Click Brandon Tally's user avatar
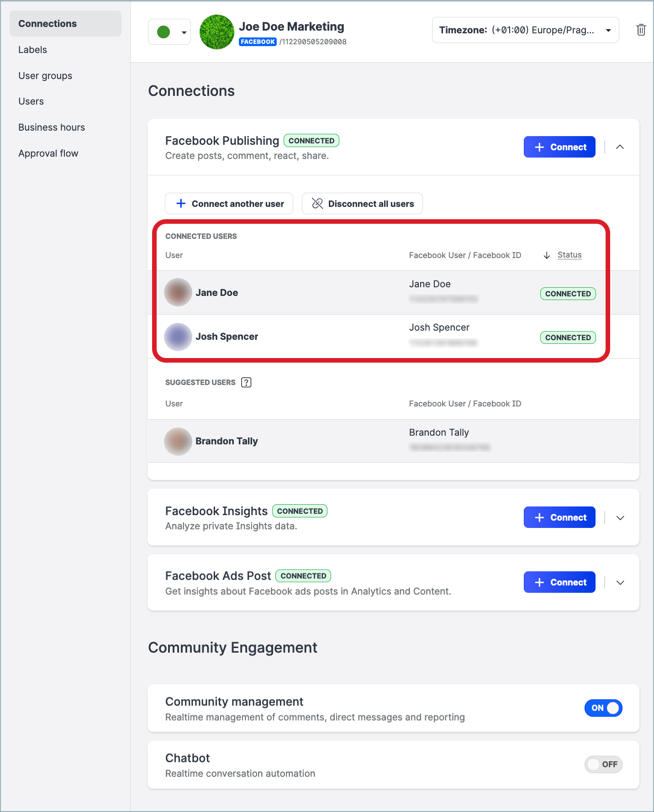 (x=178, y=441)
